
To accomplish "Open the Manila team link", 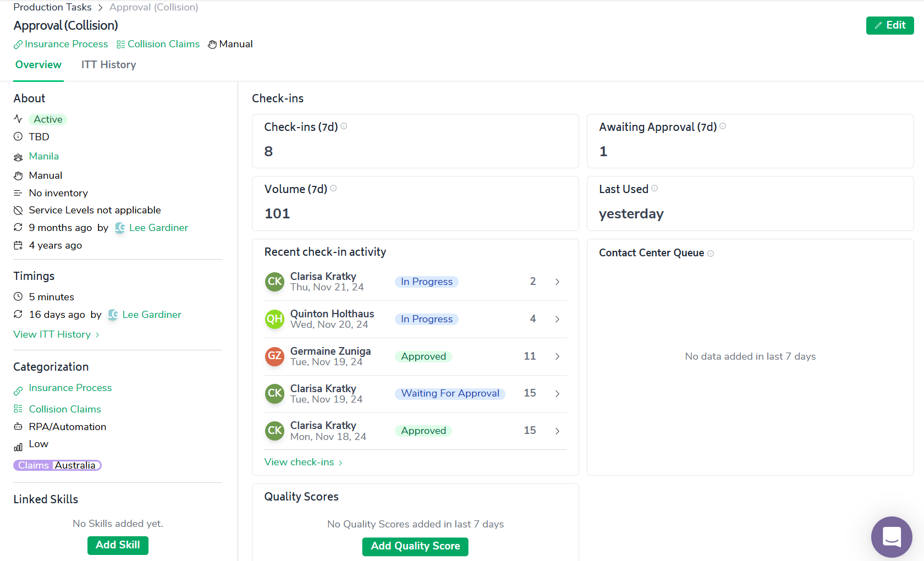I will point(43,156).
